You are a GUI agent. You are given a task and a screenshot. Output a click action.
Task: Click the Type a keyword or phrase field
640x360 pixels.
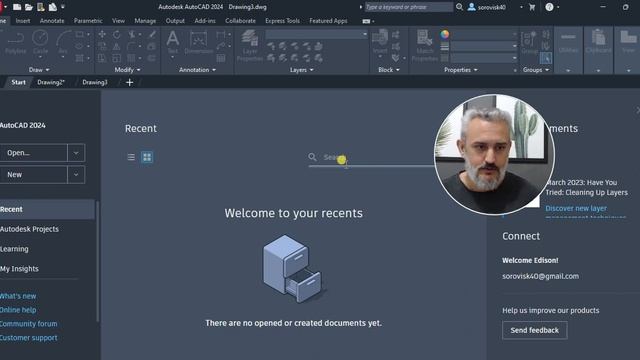(409, 7)
